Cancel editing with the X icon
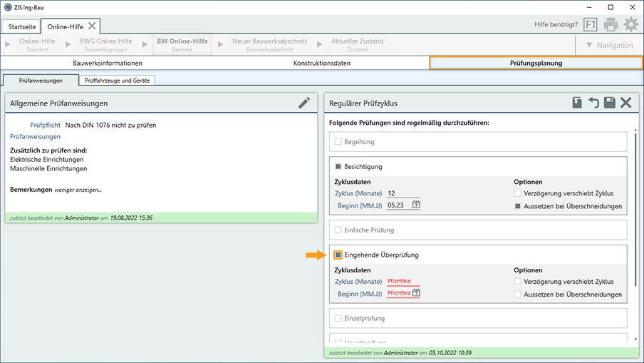Image resolution: width=644 pixels, height=363 pixels. tap(626, 103)
